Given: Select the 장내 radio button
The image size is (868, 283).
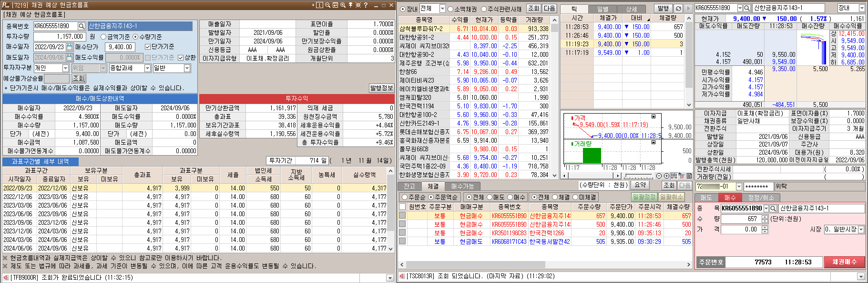Looking at the screenshot, I should pyautogui.click(x=403, y=9).
